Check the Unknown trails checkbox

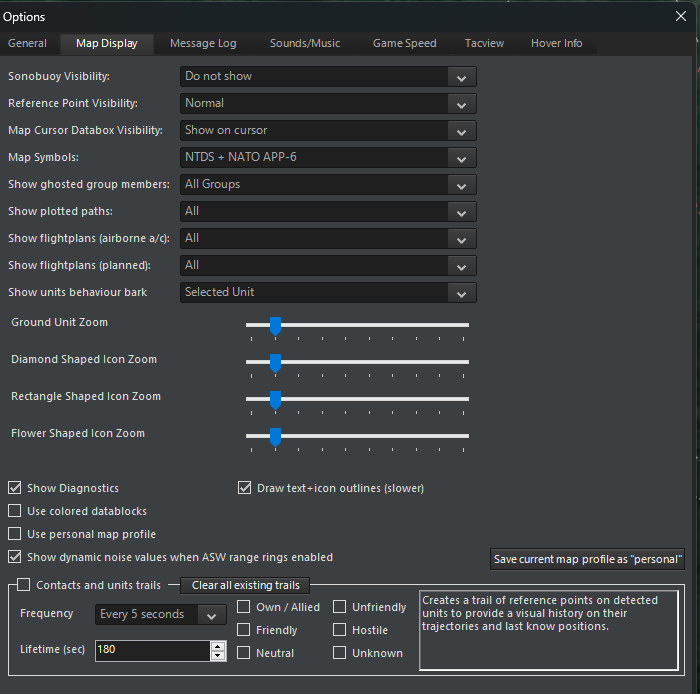click(x=339, y=652)
